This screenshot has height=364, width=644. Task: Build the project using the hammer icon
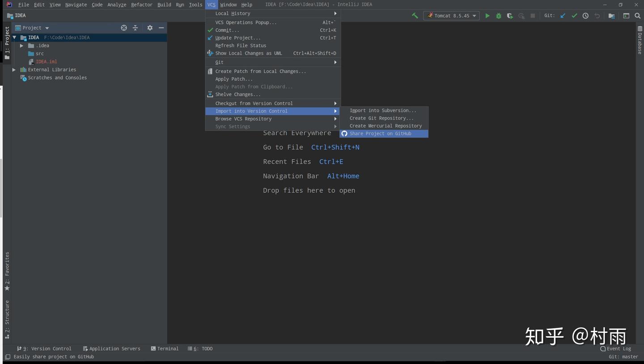pos(415,16)
